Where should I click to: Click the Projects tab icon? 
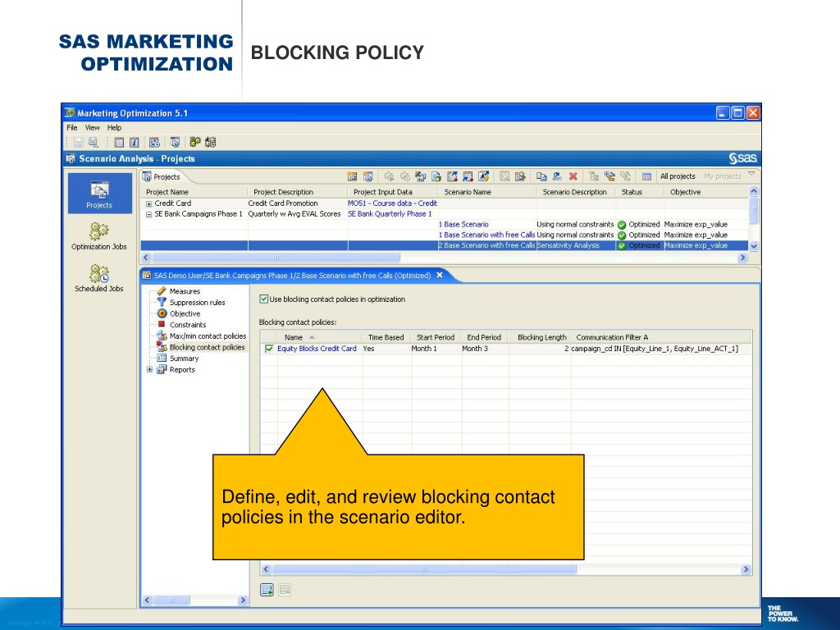tap(147, 176)
